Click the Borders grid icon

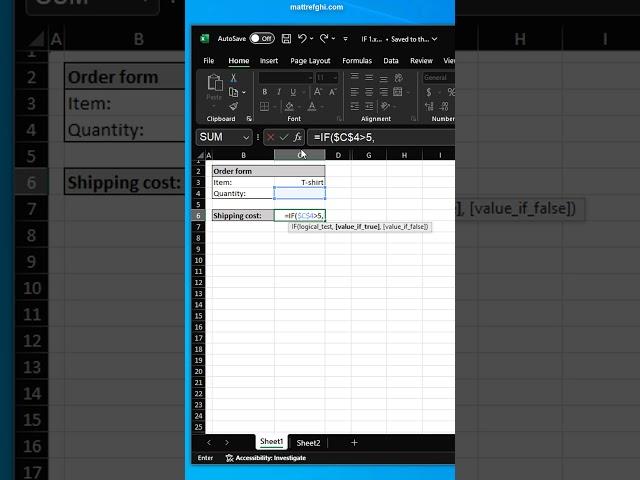click(x=264, y=107)
